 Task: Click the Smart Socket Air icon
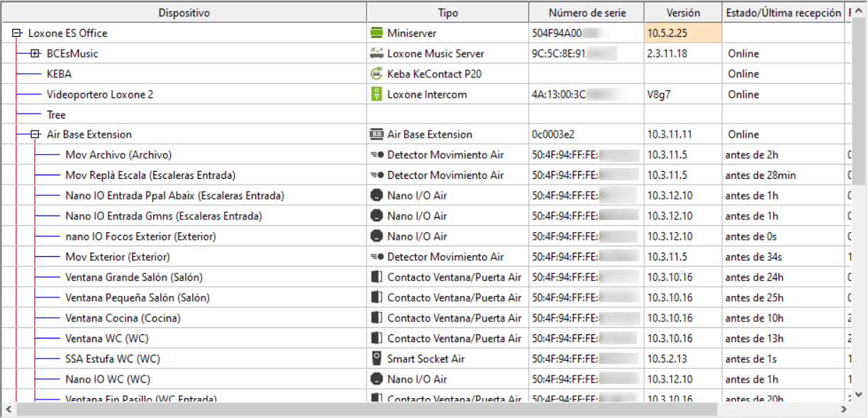coord(377,358)
